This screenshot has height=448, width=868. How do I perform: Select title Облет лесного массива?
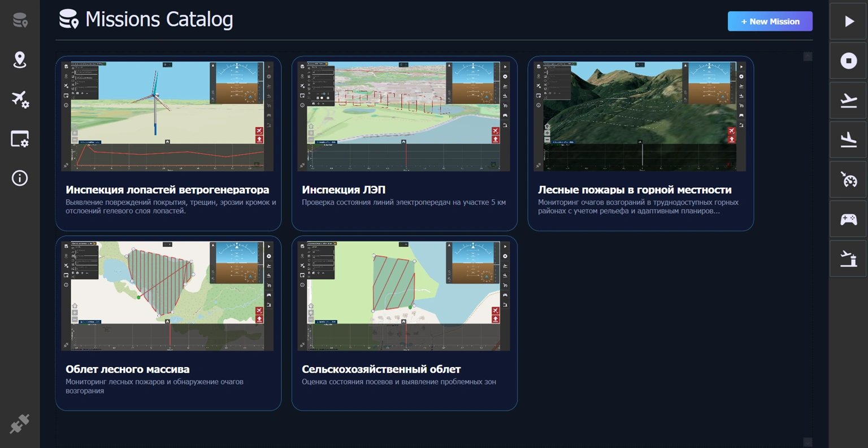(x=128, y=369)
